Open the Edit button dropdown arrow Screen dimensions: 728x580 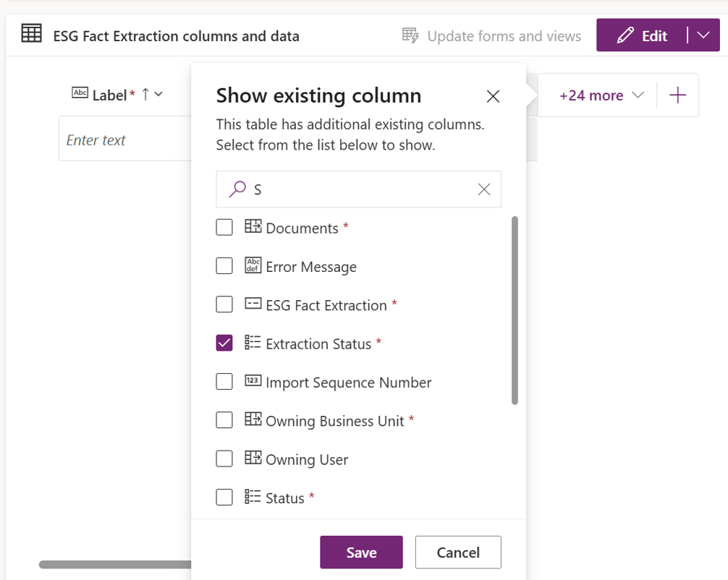tap(703, 35)
